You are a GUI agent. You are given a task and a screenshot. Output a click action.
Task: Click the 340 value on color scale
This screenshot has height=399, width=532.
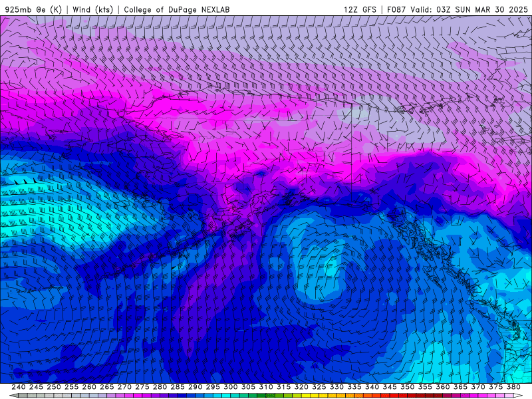click(372, 387)
